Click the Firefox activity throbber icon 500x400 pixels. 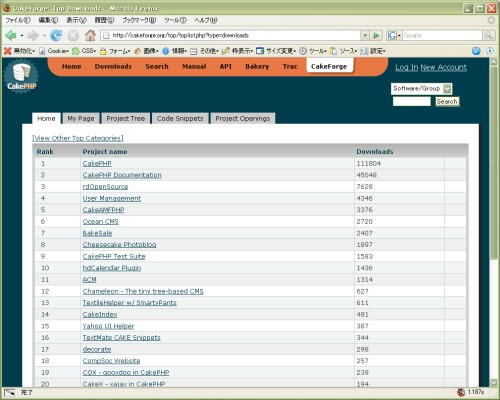(x=491, y=20)
